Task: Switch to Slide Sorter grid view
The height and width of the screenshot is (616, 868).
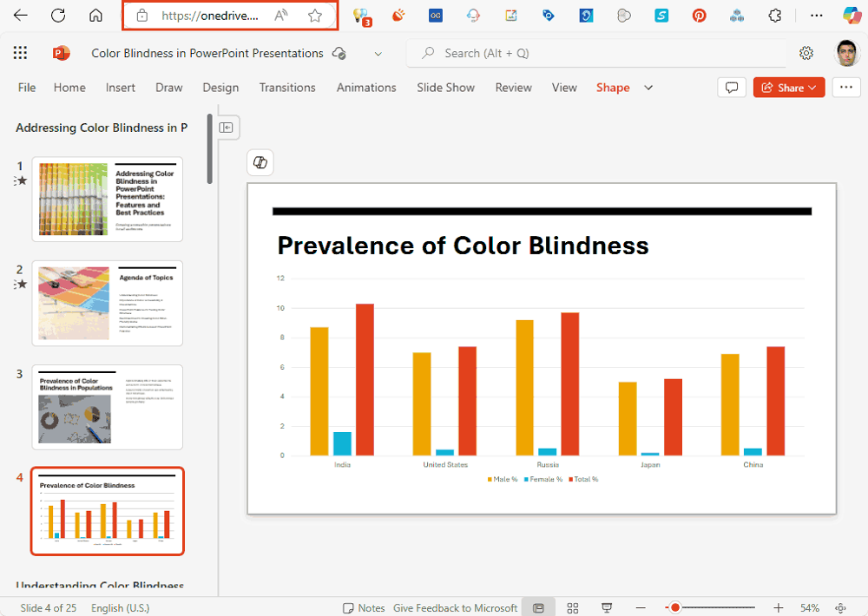Action: point(573,607)
